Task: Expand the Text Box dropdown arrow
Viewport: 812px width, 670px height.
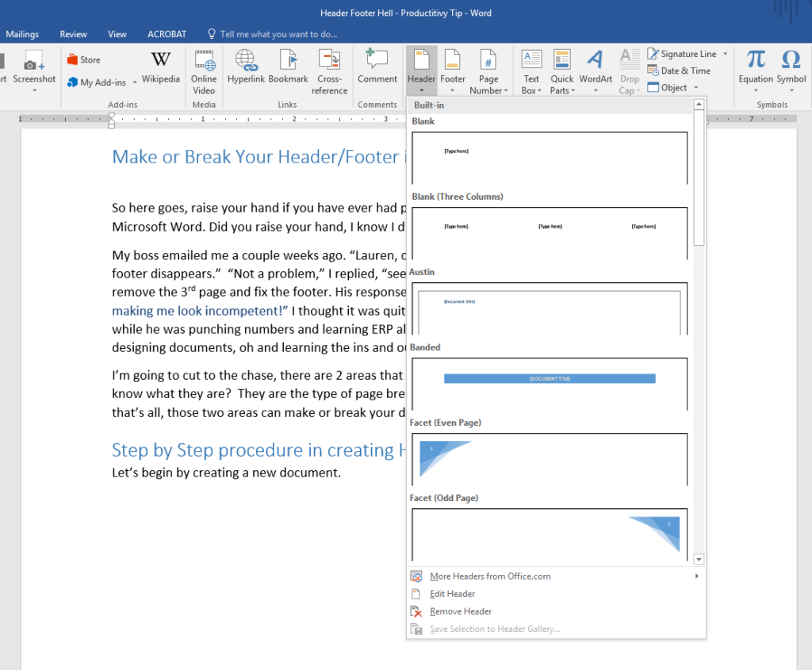Action: 539,91
